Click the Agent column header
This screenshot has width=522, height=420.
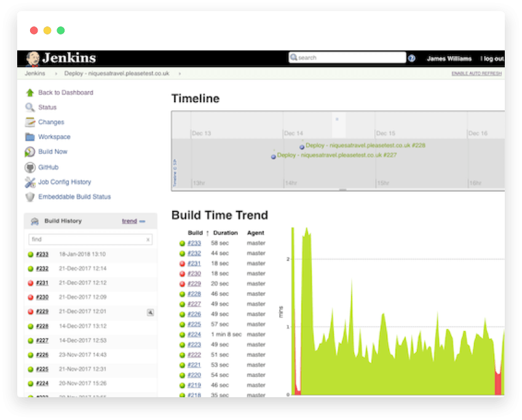pos(256,233)
